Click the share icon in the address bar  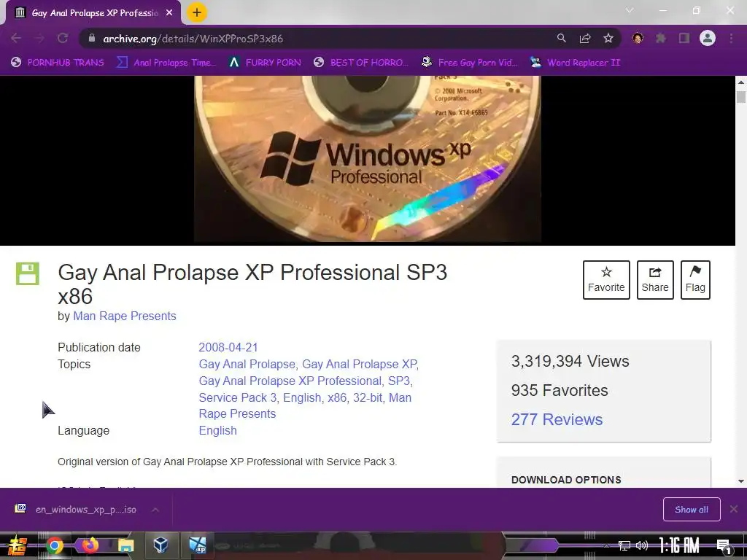pos(585,38)
